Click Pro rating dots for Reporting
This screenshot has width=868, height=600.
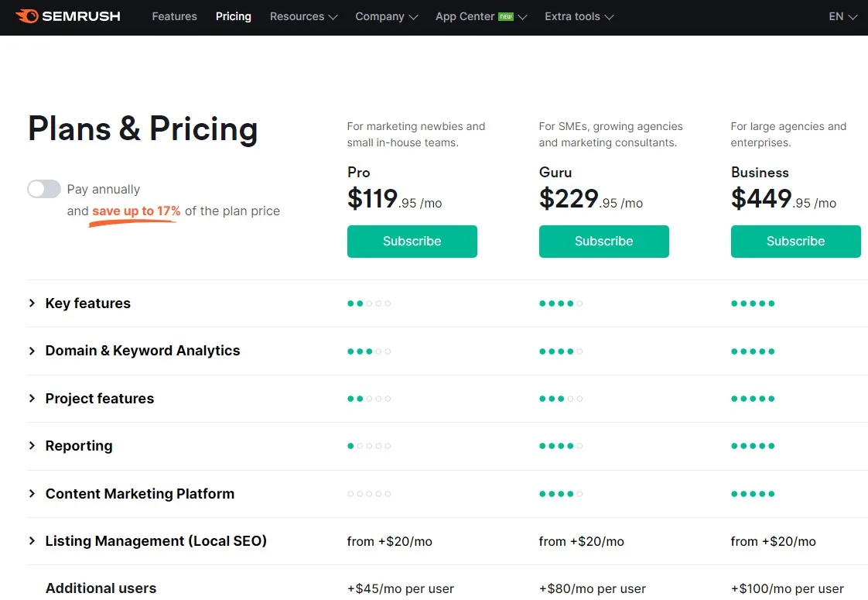pos(369,445)
